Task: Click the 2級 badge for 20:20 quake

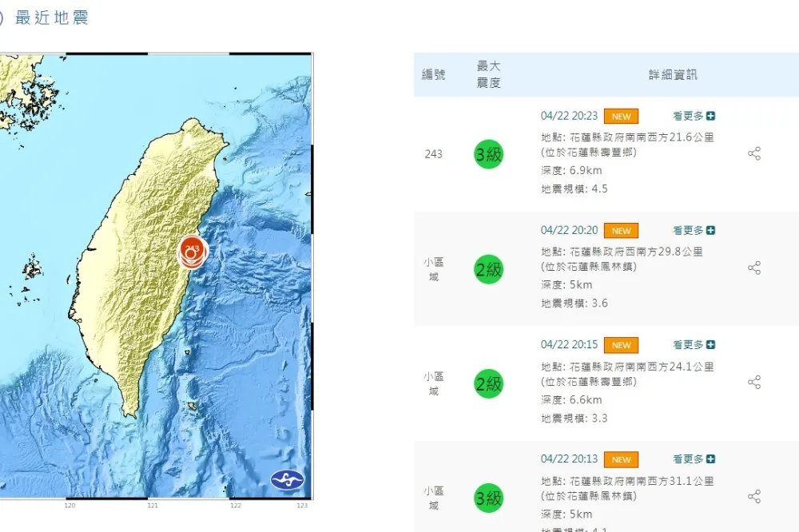Action: [x=489, y=269]
